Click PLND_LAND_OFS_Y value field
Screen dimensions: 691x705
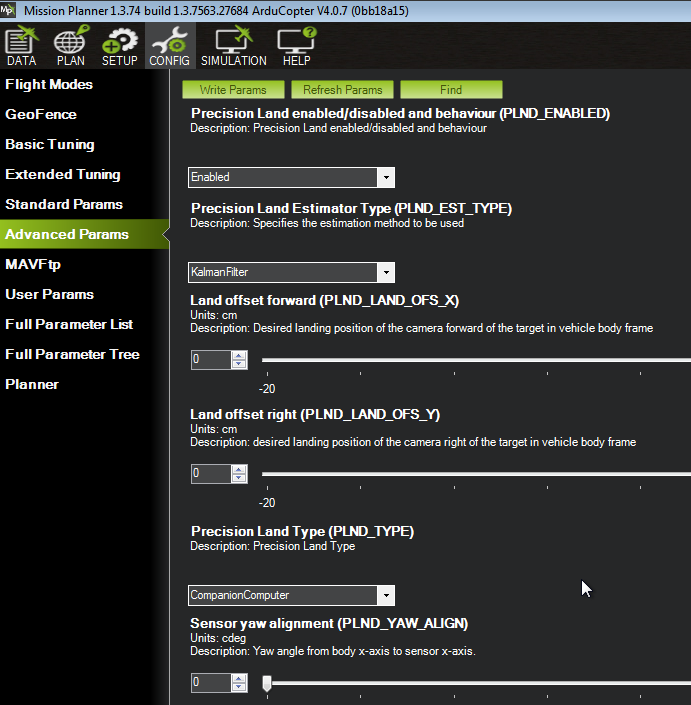[x=211, y=473]
